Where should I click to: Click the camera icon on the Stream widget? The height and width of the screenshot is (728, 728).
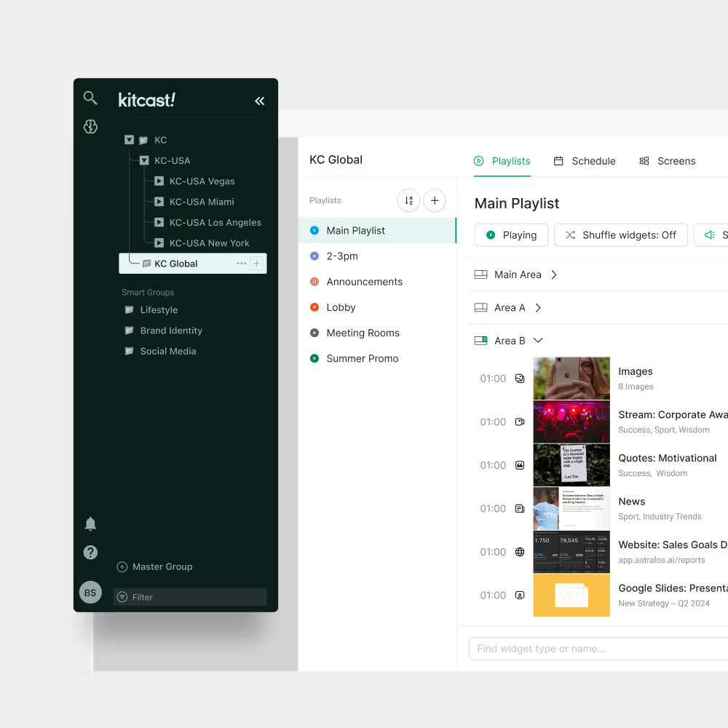click(519, 422)
